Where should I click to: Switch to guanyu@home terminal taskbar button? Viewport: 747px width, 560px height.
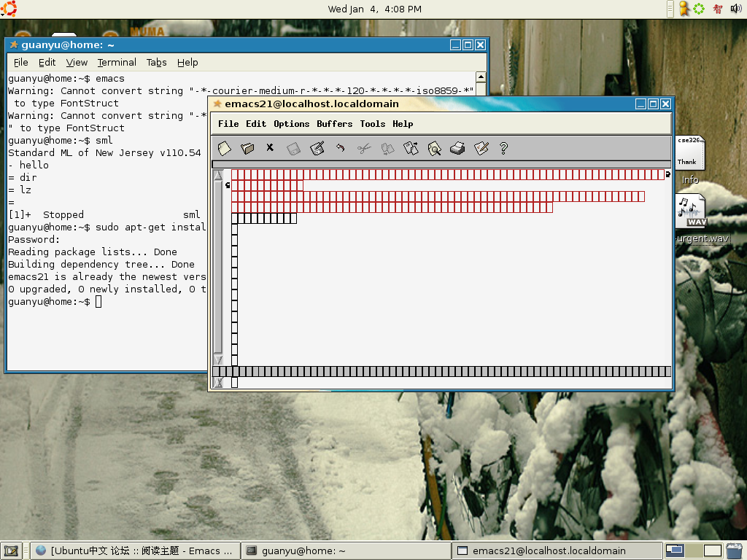tap(347, 551)
